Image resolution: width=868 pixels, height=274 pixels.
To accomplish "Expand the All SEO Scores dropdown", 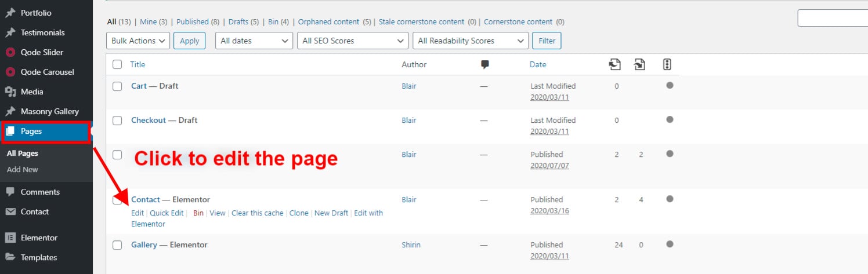I will (353, 41).
